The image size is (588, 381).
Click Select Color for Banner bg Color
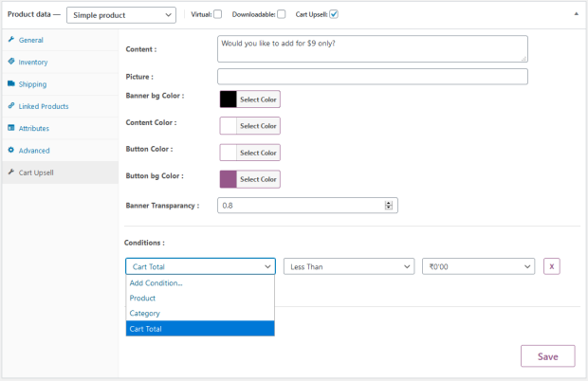(258, 100)
